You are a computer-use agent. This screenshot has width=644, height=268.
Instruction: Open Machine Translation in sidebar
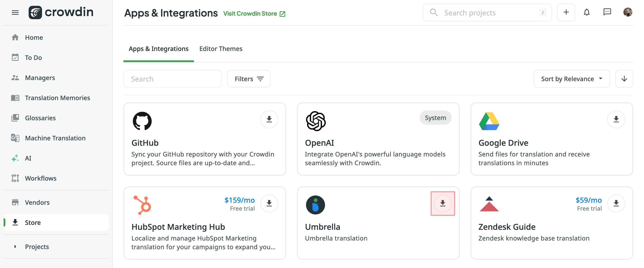(55, 138)
